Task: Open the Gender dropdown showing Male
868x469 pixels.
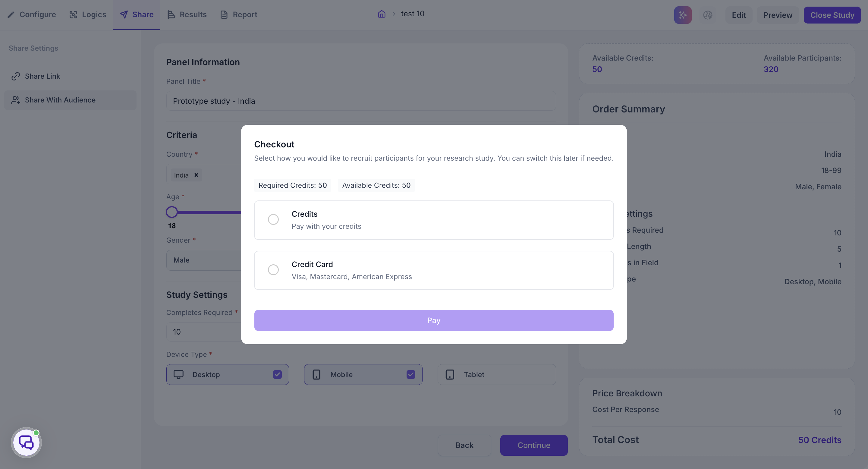Action: tap(204, 260)
